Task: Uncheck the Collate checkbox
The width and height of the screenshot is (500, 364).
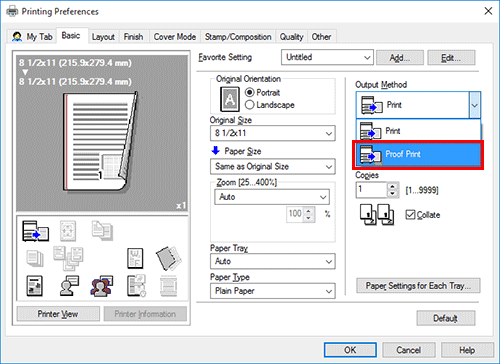Action: (x=410, y=215)
